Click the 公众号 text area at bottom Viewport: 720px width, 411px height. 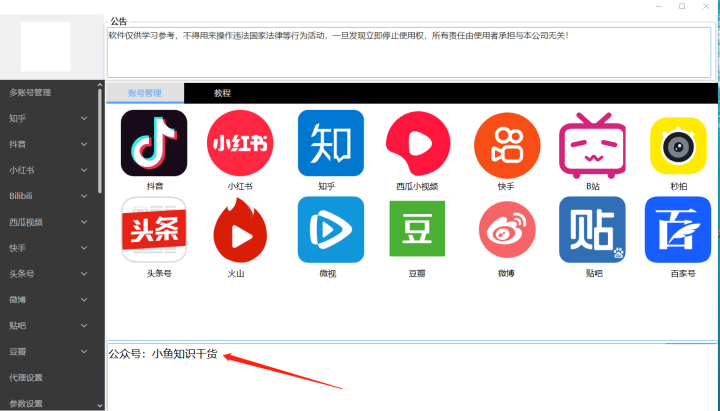coord(411,377)
